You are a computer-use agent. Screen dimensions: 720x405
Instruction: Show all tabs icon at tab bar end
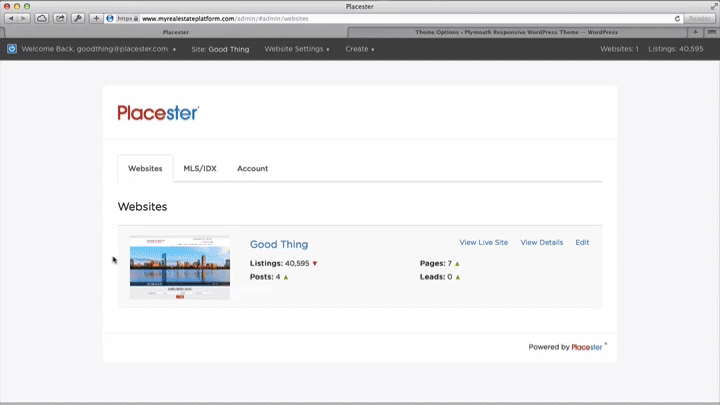coord(711,32)
